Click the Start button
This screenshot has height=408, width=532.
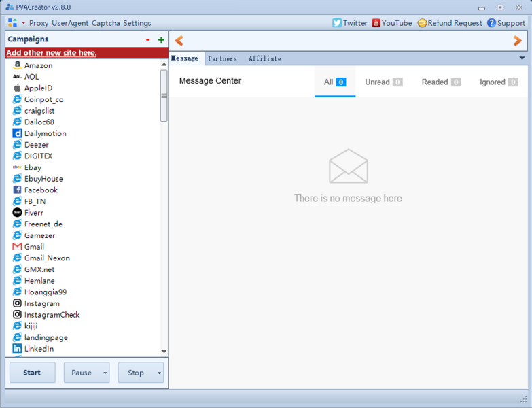32,373
